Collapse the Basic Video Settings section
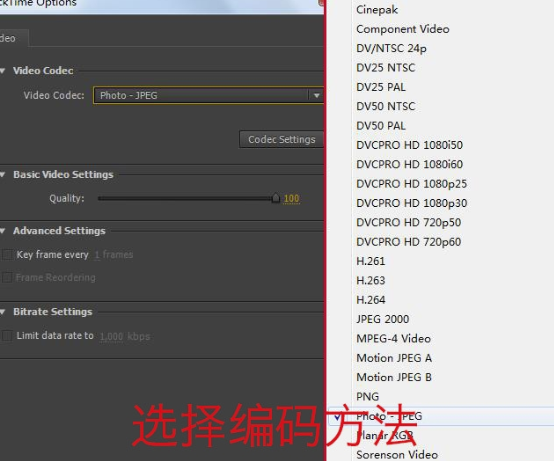This screenshot has height=461, width=554. [2, 175]
